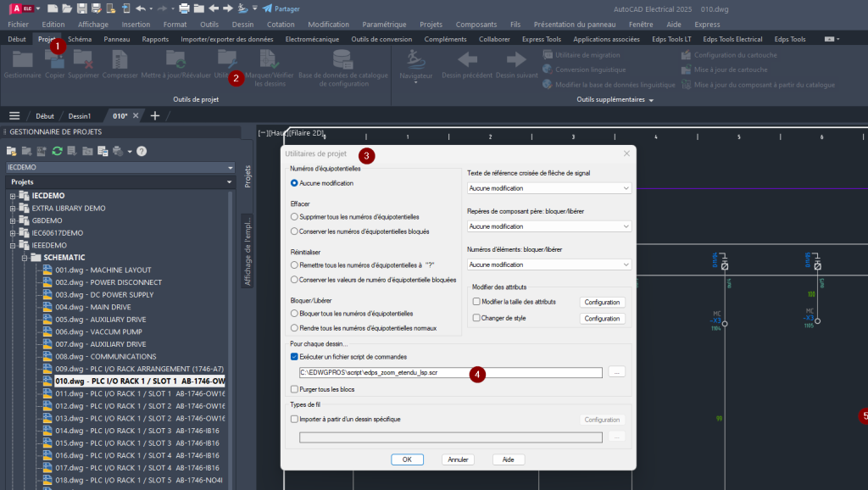Click OK in Utilitaires de projet dialog

point(407,459)
